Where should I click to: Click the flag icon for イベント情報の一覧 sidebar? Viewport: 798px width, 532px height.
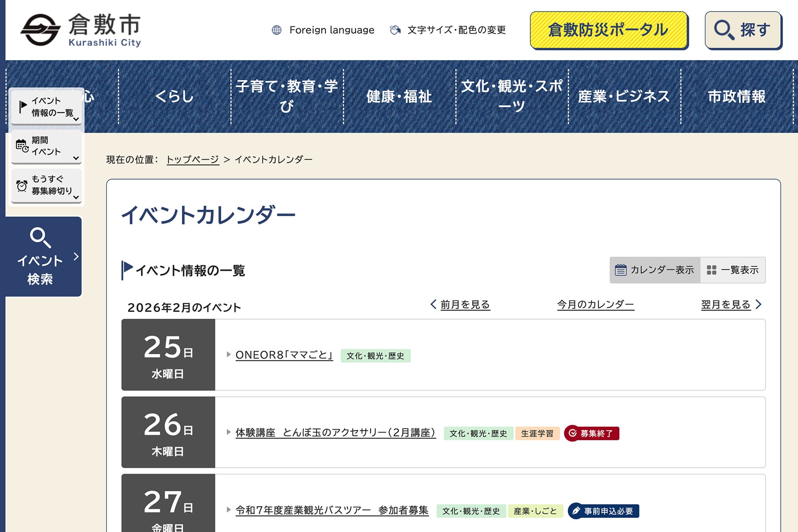pos(23,106)
